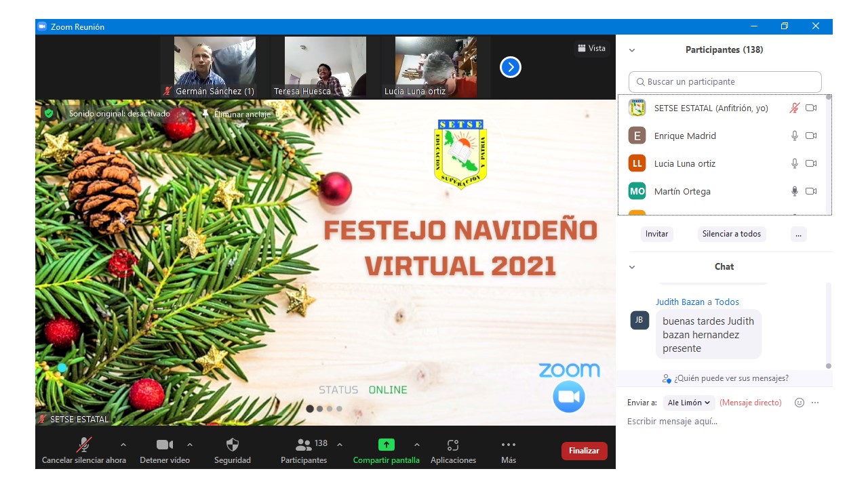
Task: Open the Vista layout menu
Action: 591,48
